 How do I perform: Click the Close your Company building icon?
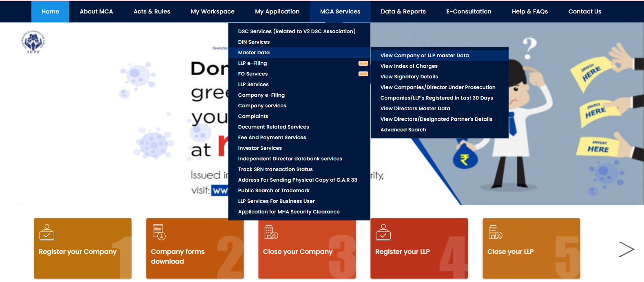pyautogui.click(x=271, y=232)
